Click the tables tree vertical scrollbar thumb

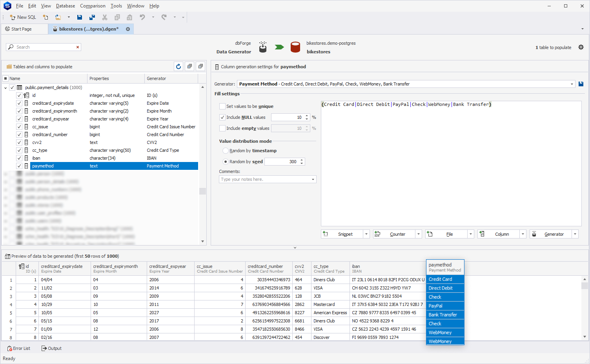click(202, 191)
